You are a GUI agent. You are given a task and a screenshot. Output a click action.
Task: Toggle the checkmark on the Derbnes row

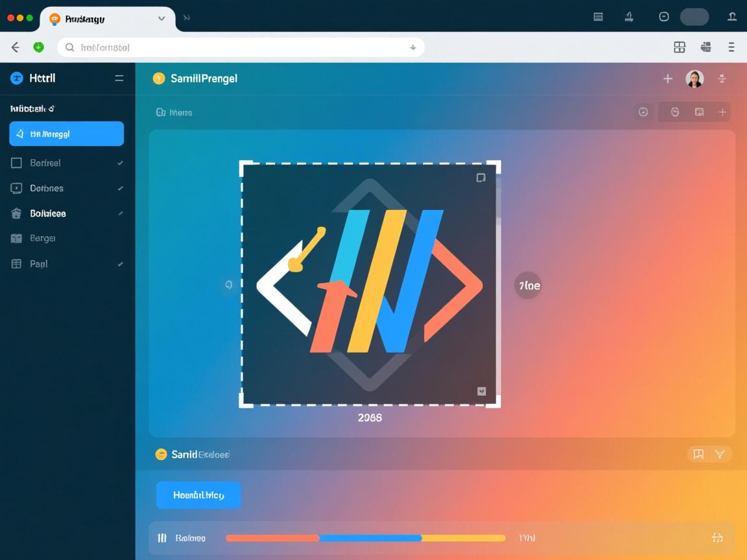pos(120,189)
